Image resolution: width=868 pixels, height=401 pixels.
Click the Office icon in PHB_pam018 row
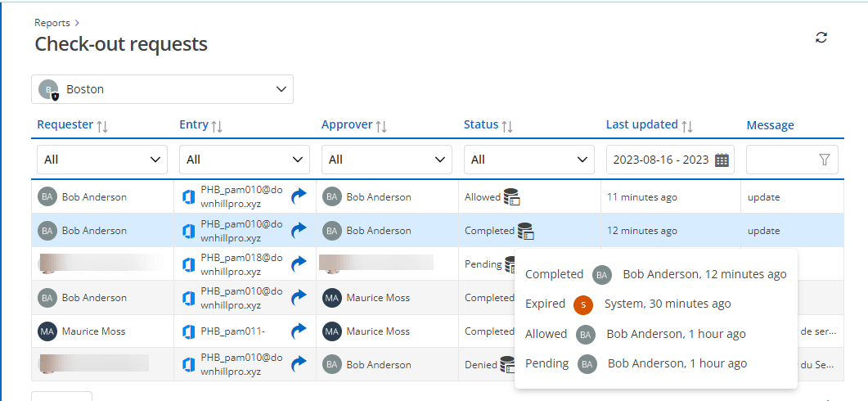[188, 264]
